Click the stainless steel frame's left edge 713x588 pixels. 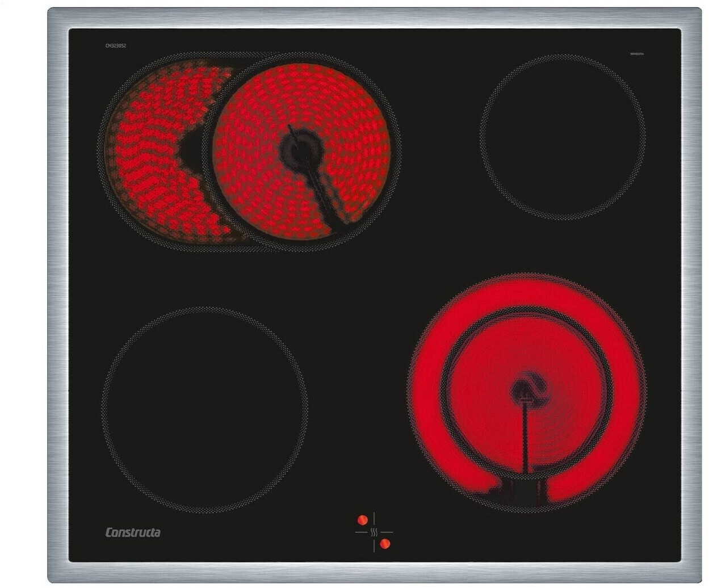58,295
